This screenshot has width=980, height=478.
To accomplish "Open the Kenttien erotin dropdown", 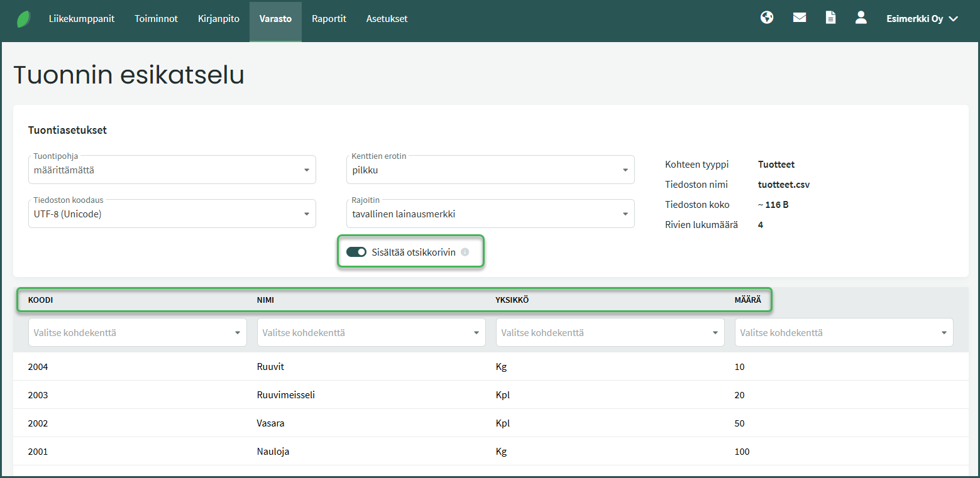I will pos(490,170).
